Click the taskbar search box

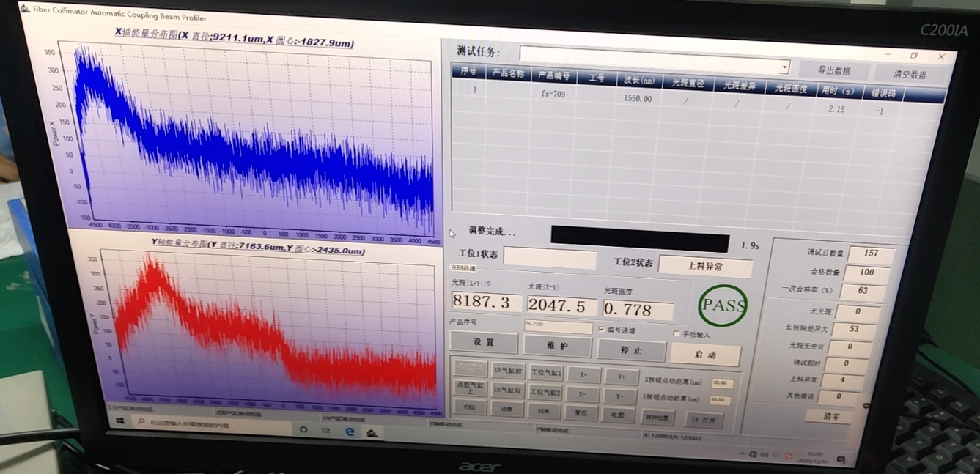[x=213, y=424]
